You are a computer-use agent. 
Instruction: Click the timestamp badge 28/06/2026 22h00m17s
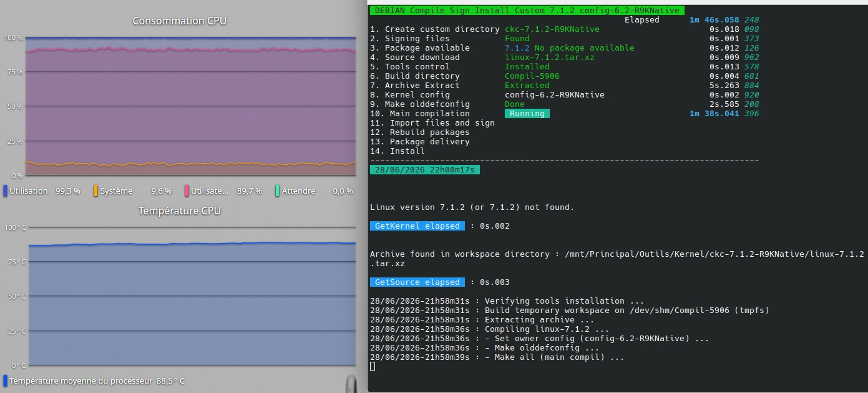pos(425,170)
